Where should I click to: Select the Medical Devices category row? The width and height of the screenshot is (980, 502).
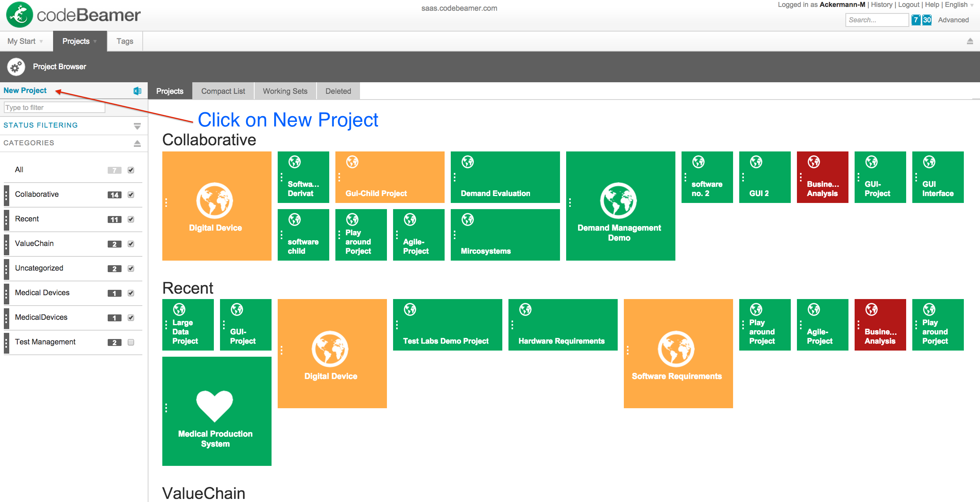pyautogui.click(x=73, y=293)
